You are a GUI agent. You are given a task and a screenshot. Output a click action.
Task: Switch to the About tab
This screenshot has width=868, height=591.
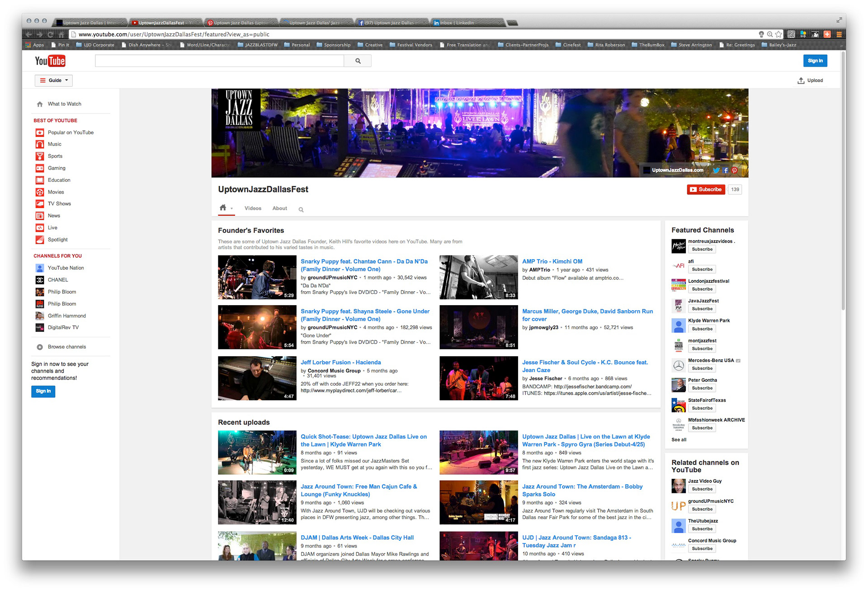[x=279, y=208]
